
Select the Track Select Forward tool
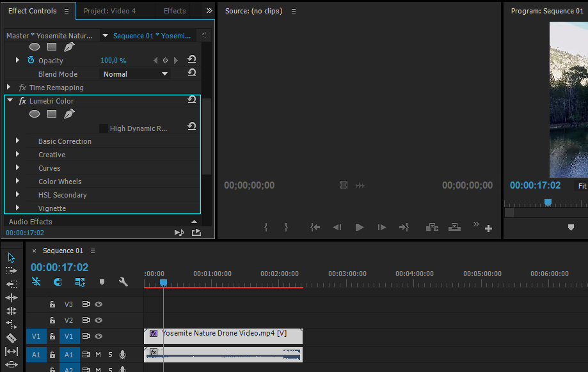pos(11,270)
